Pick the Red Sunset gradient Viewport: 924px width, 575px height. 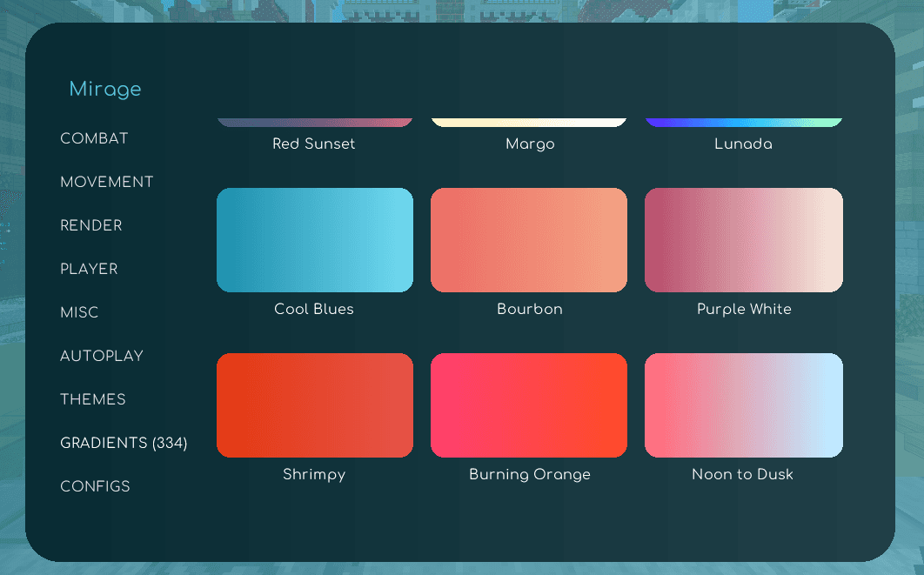(x=314, y=119)
